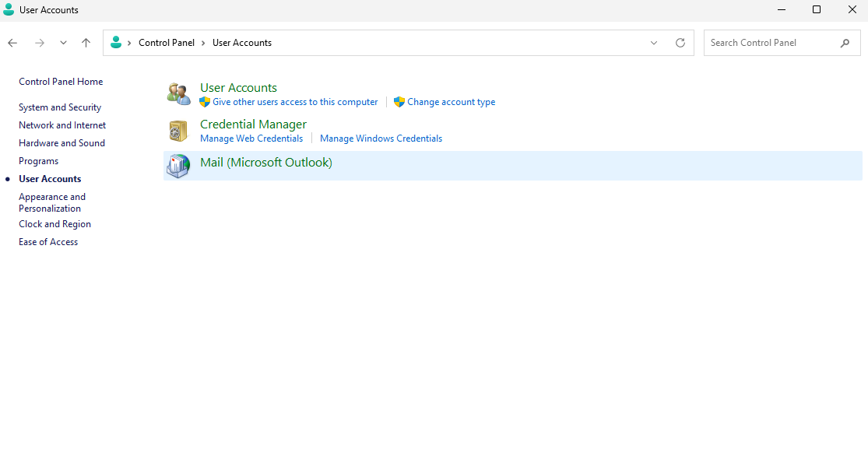Open recent pages with the back-arrow chevron

pyautogui.click(x=63, y=43)
